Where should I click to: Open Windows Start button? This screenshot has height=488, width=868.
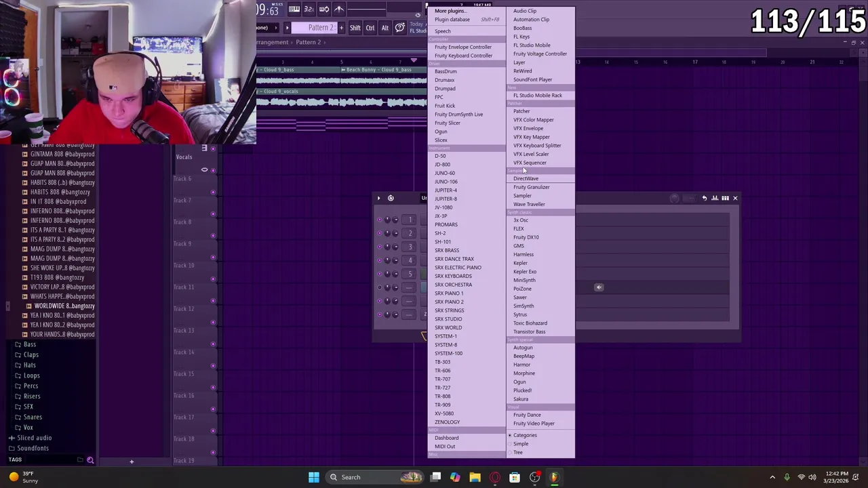[x=314, y=477]
